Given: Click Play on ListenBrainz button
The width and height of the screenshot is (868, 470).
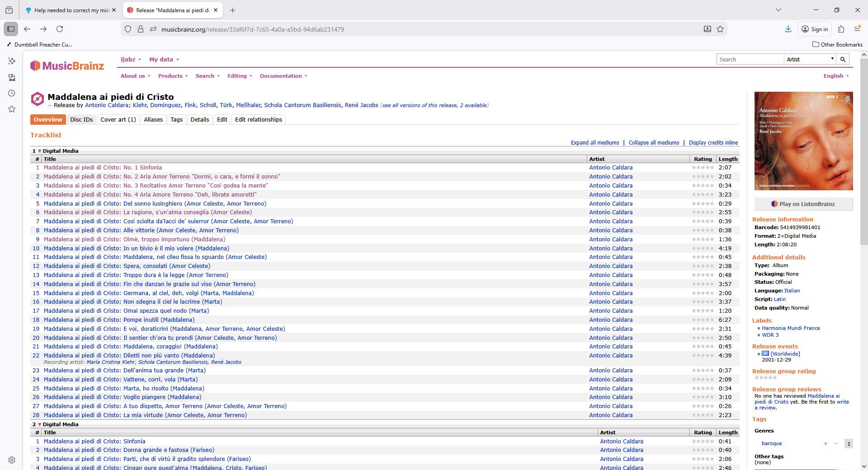Looking at the screenshot, I should click(x=803, y=204).
